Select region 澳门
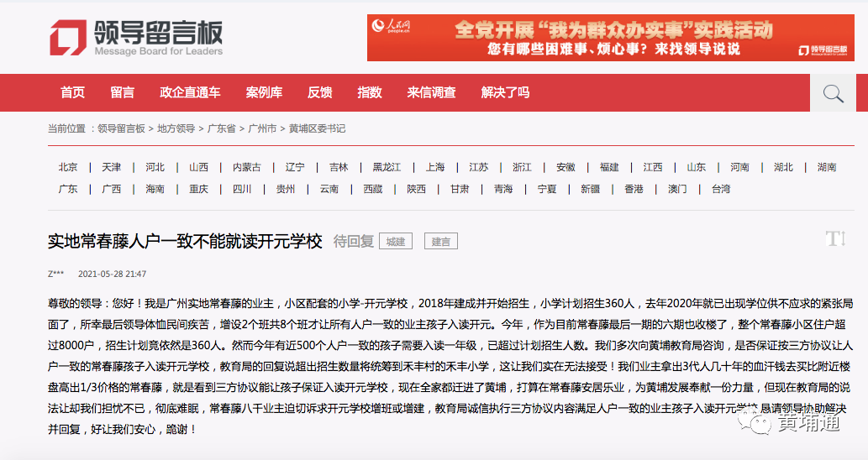 tap(677, 189)
